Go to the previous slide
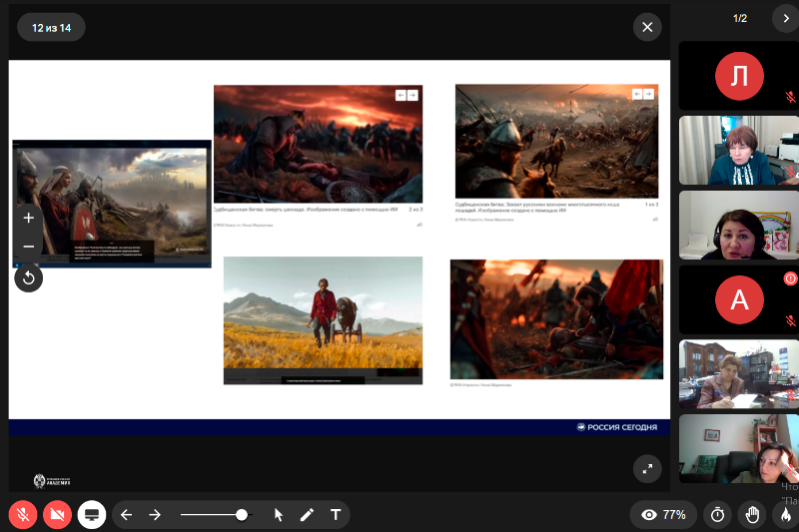The width and height of the screenshot is (799, 532). click(x=127, y=515)
